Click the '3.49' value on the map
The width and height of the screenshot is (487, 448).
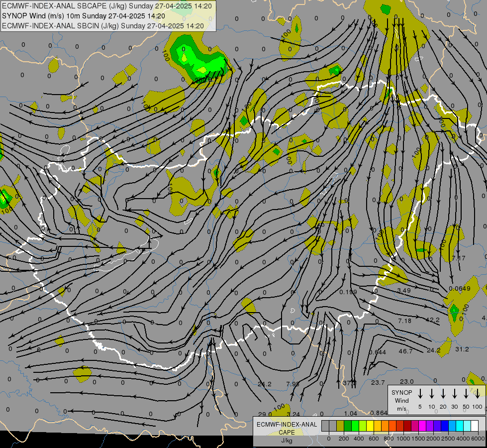tap(404, 290)
